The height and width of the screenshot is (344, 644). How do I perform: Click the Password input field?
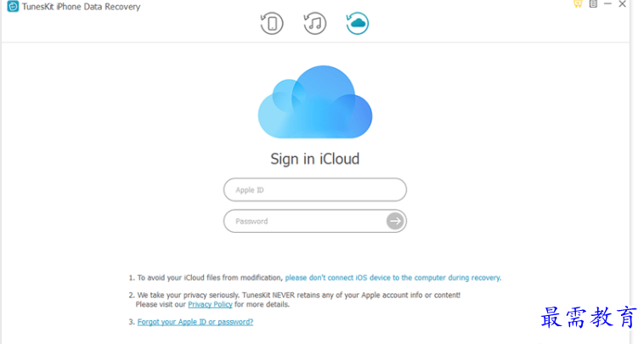click(x=315, y=221)
